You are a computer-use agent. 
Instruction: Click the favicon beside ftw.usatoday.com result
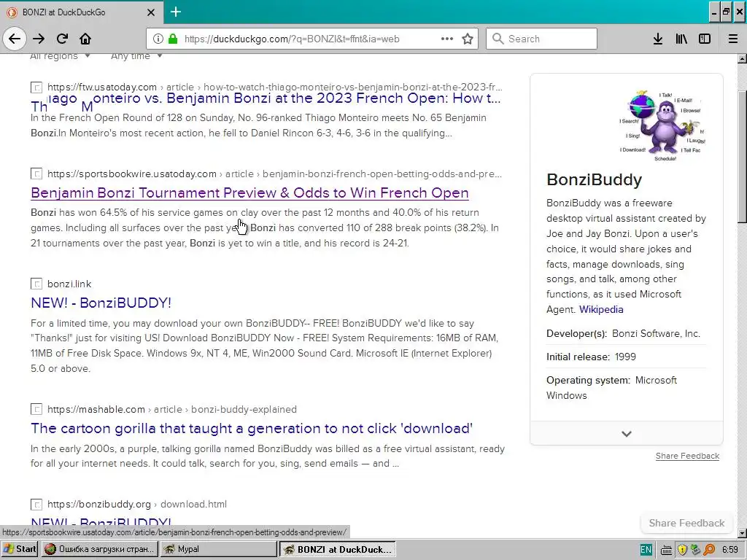[x=36, y=87]
